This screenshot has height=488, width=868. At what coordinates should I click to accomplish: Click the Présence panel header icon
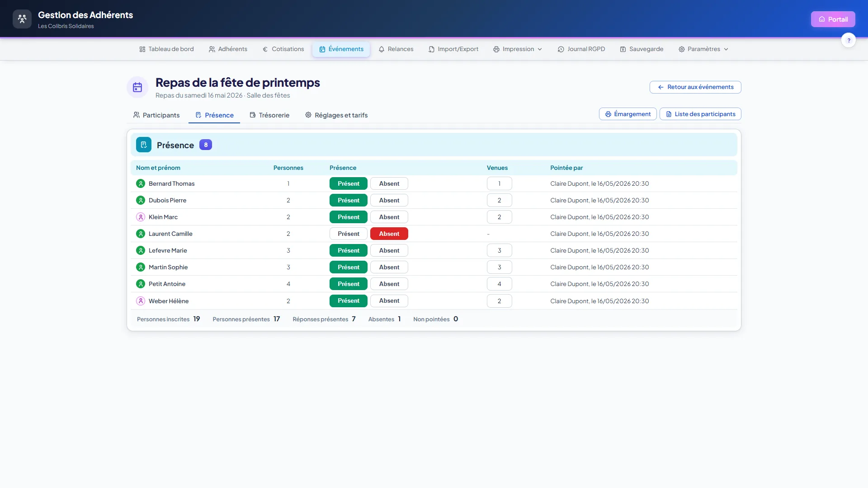pyautogui.click(x=144, y=145)
